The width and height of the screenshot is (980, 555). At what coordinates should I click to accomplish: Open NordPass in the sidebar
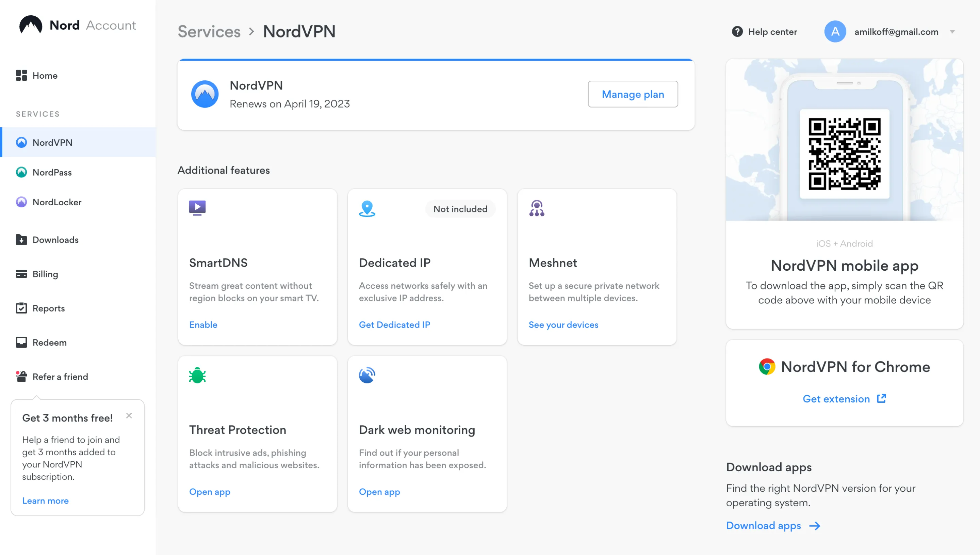click(52, 172)
